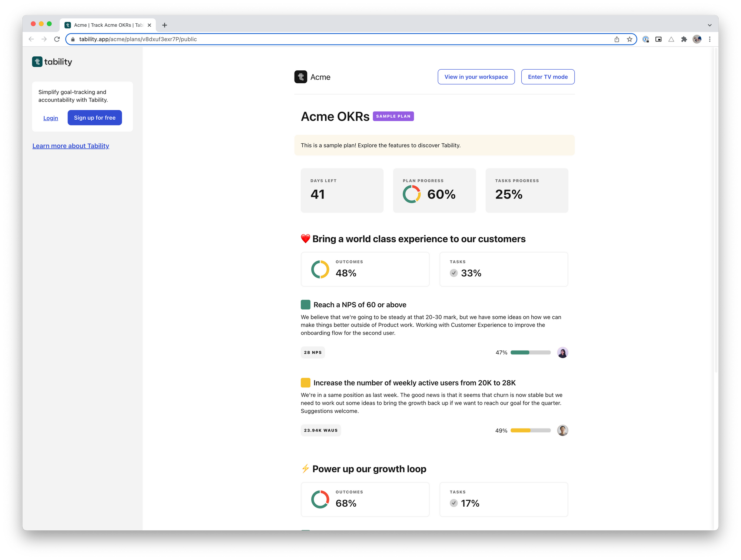Click the Login link in the sidebar

coord(51,117)
